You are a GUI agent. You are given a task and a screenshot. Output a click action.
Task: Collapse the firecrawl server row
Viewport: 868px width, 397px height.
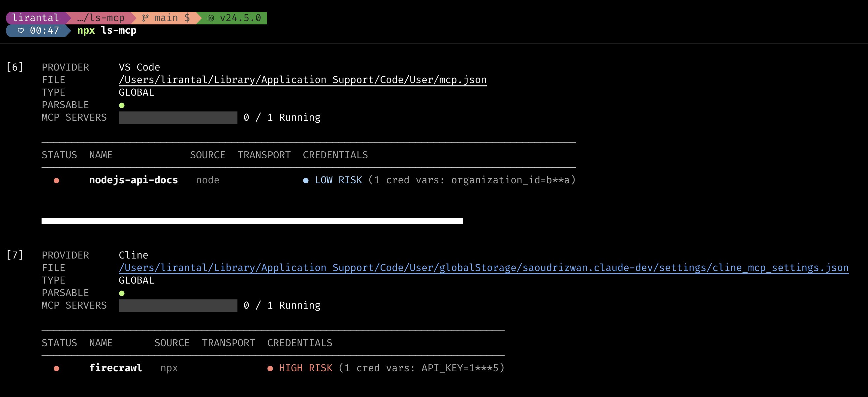tap(116, 368)
